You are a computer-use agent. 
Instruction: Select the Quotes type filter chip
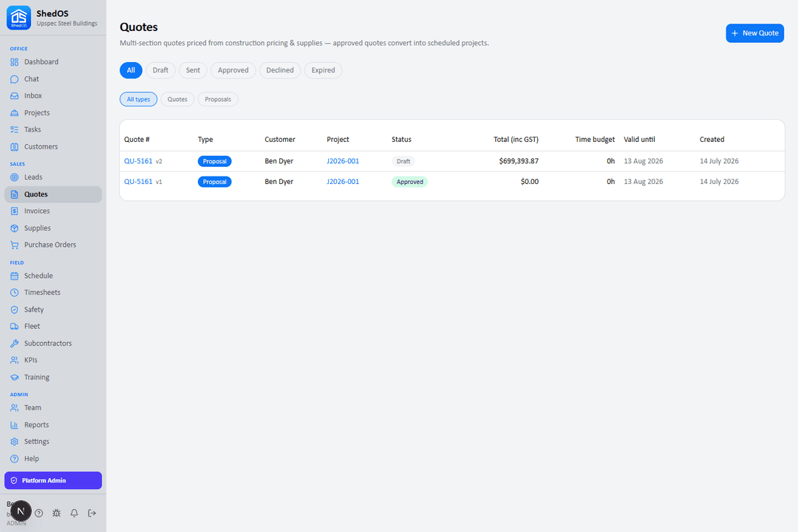[177, 99]
